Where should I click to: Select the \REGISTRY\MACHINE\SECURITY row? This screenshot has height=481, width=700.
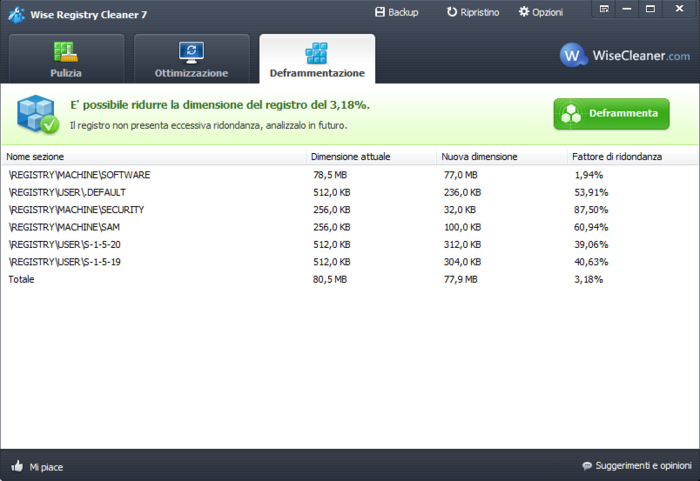[77, 210]
